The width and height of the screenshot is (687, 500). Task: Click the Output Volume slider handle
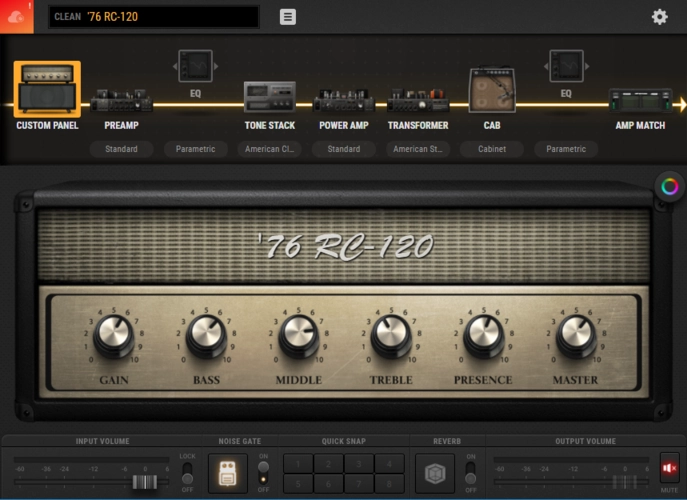625,482
